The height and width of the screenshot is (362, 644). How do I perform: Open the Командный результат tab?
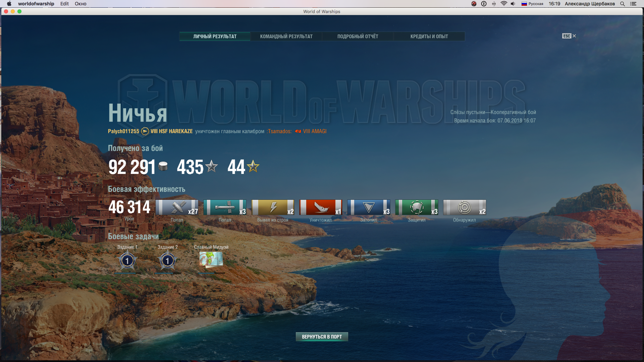(286, 36)
